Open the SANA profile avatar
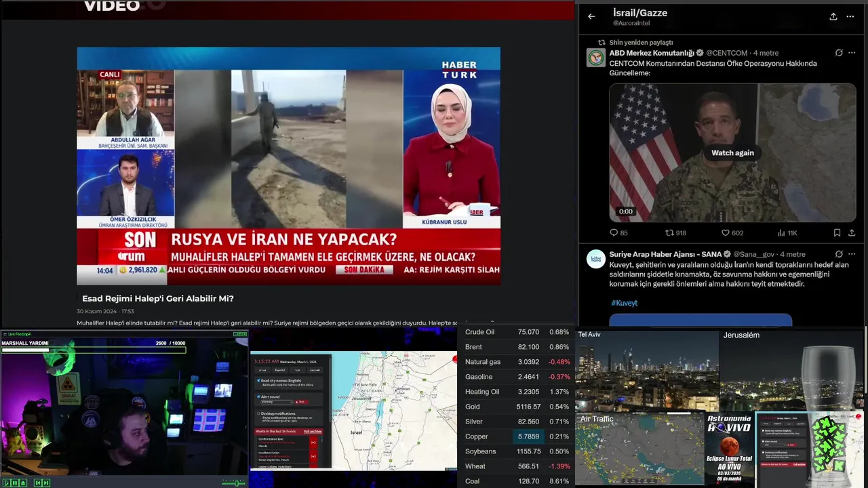 595,259
